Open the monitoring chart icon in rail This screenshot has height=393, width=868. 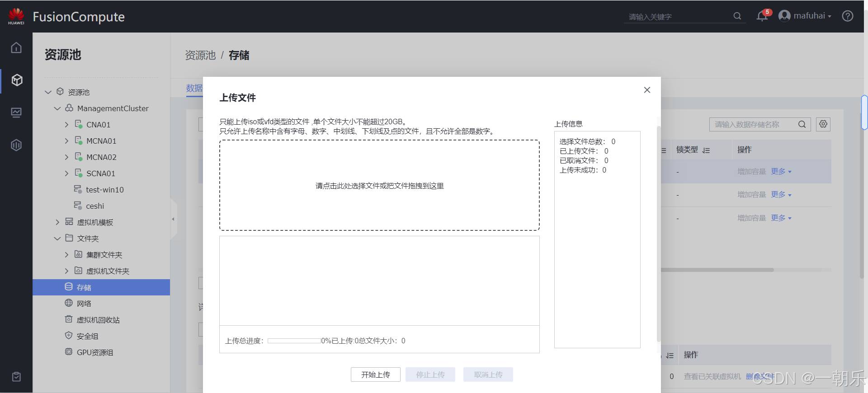tap(16, 112)
